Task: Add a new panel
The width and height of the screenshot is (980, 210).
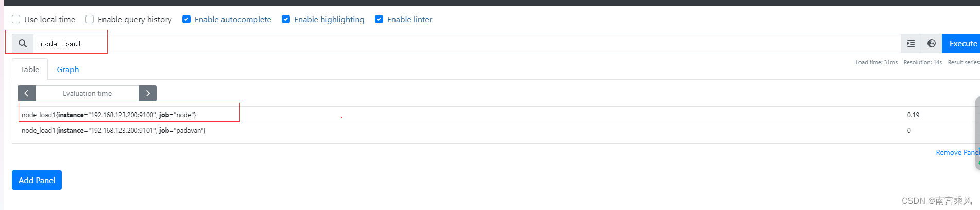Action: tap(37, 180)
